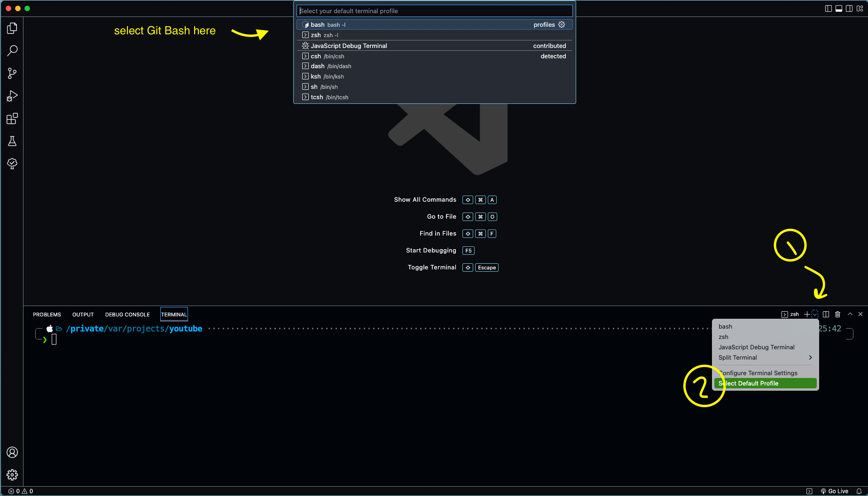Focus the default terminal profile search field

pyautogui.click(x=435, y=11)
